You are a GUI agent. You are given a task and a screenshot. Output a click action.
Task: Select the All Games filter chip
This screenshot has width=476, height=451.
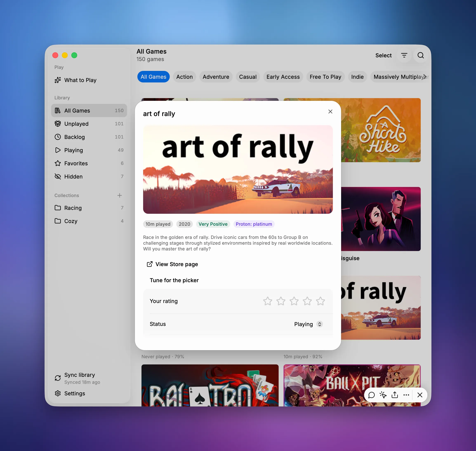click(153, 77)
